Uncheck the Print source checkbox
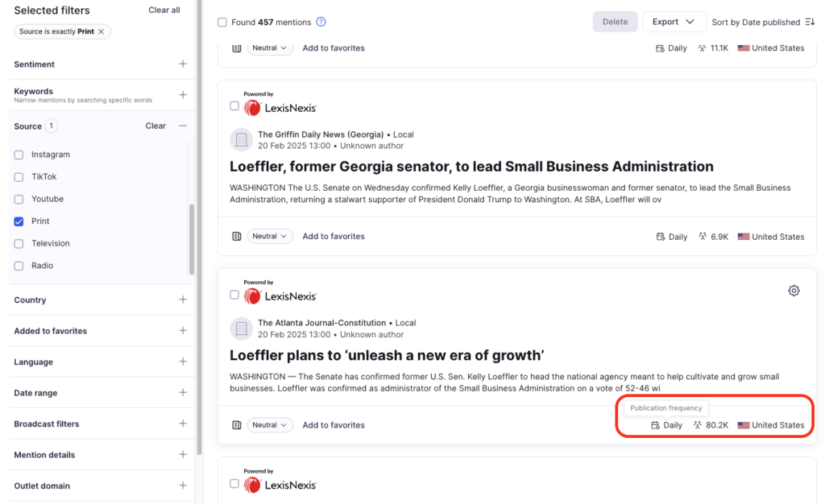Screen dimensions: 825x504 19,221
